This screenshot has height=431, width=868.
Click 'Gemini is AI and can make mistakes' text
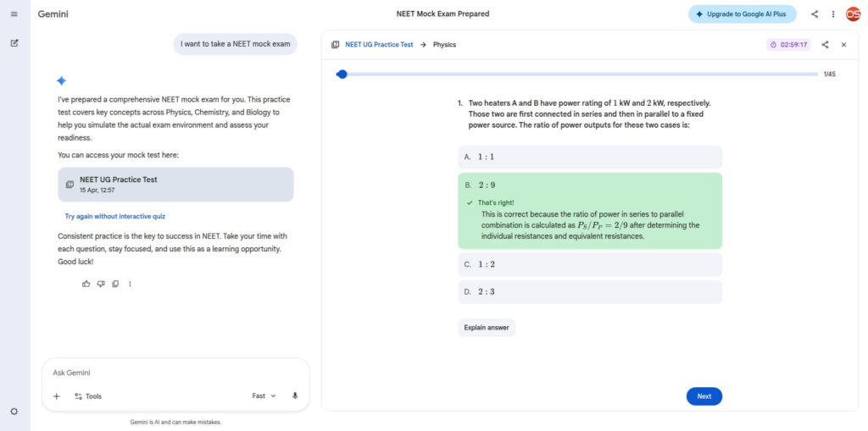click(175, 423)
